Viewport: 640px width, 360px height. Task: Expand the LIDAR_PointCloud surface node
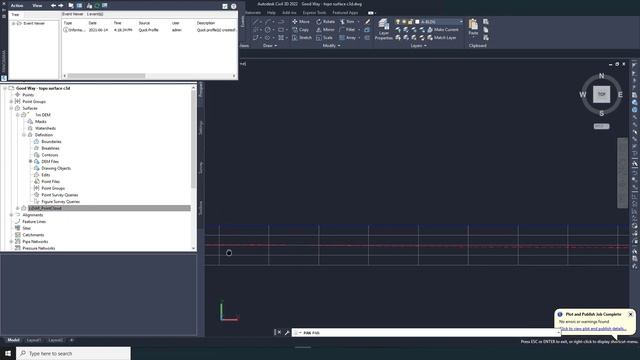[18, 208]
